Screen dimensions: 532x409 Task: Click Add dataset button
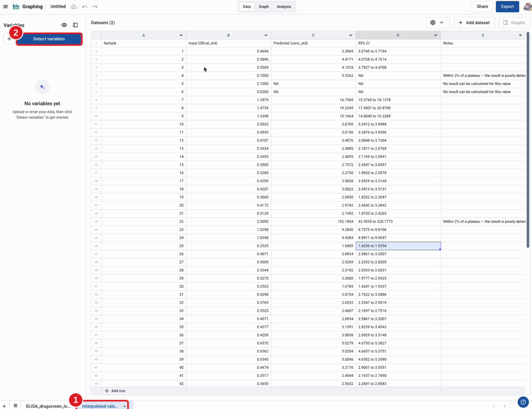[x=474, y=23]
